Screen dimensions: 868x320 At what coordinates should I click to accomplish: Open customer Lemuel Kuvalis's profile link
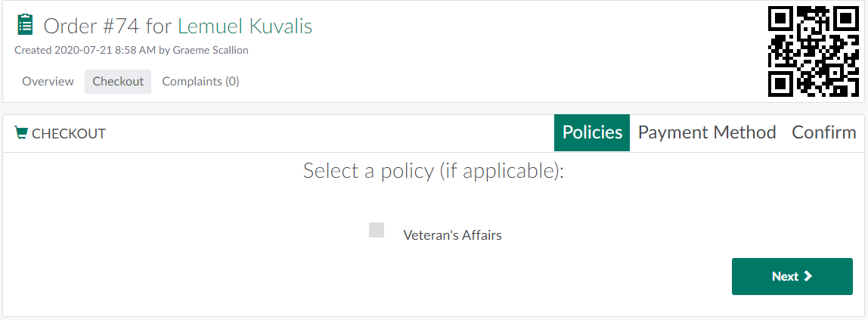245,26
